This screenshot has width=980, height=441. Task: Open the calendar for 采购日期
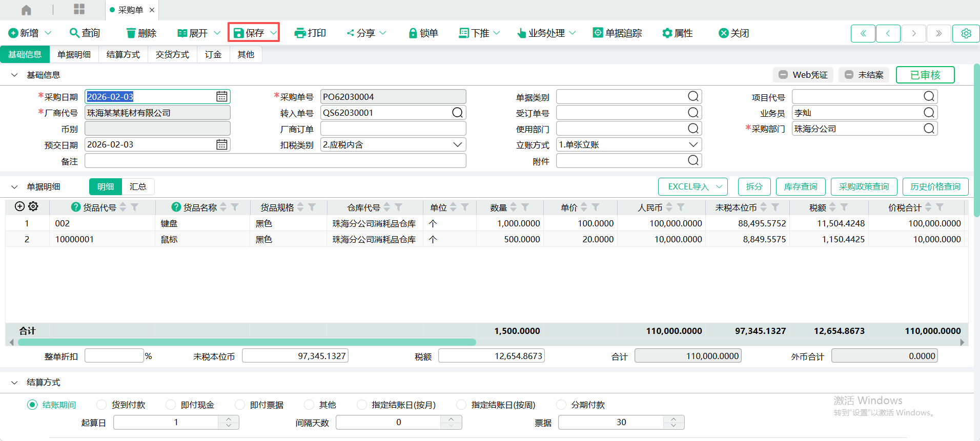tap(221, 97)
